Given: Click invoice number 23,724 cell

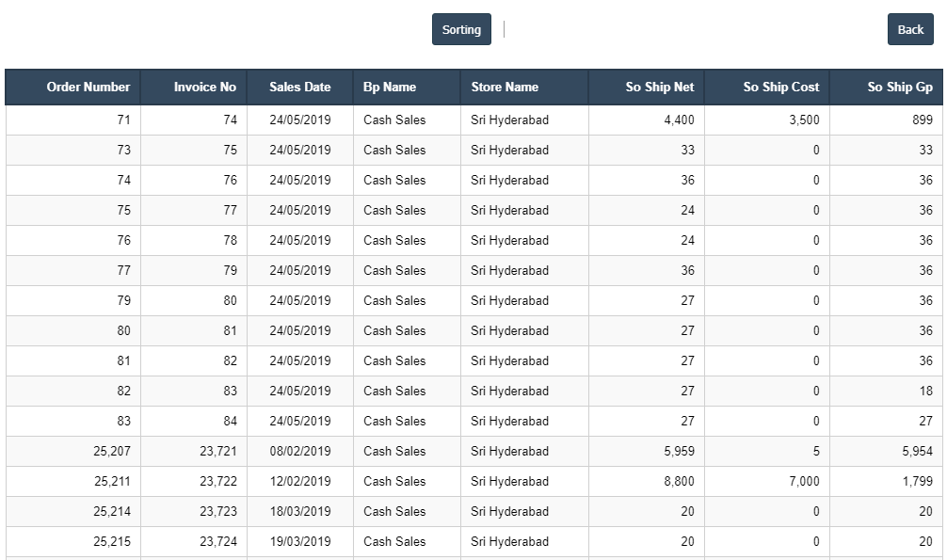Looking at the screenshot, I should pyautogui.click(x=217, y=541).
